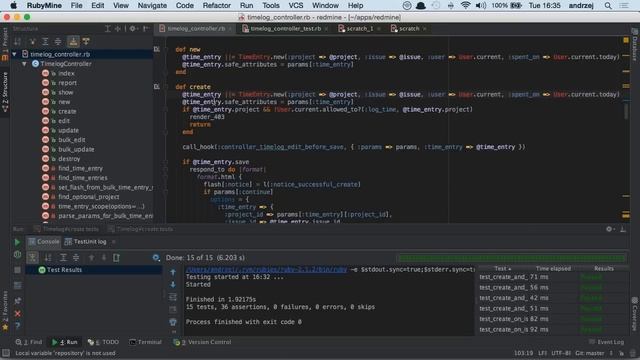Open Run panel settings gear
The width and height of the screenshot is (640, 360).
click(609, 229)
